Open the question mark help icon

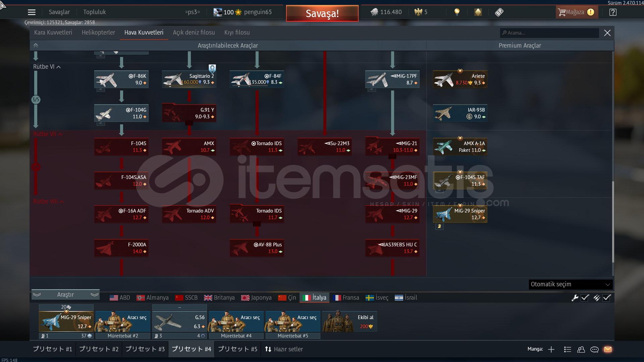pos(613,12)
